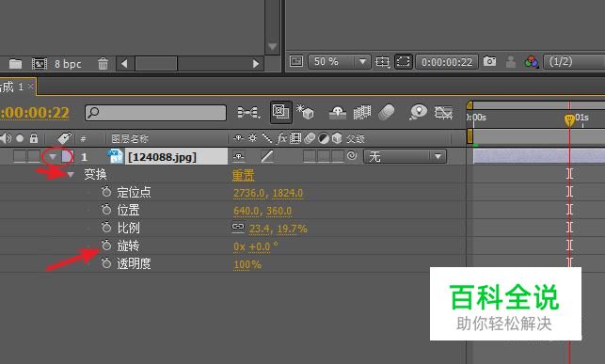Toggle hide shy layers icon

[x=338, y=113]
